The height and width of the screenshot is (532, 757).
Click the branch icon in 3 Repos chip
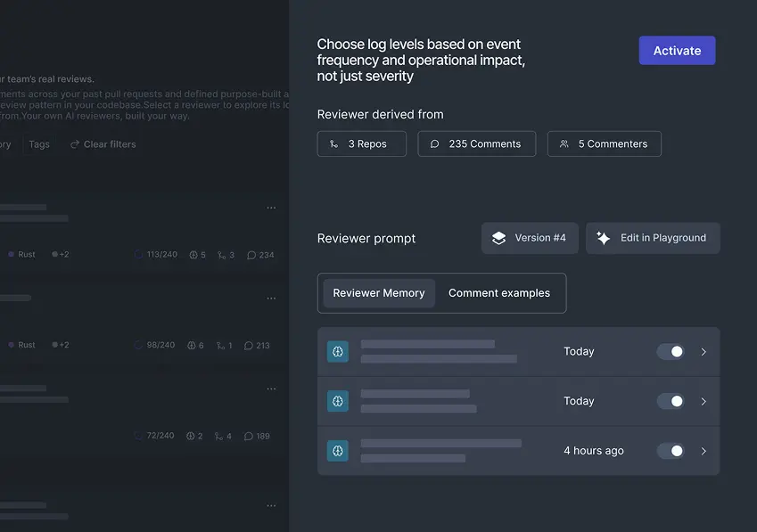[x=333, y=144]
